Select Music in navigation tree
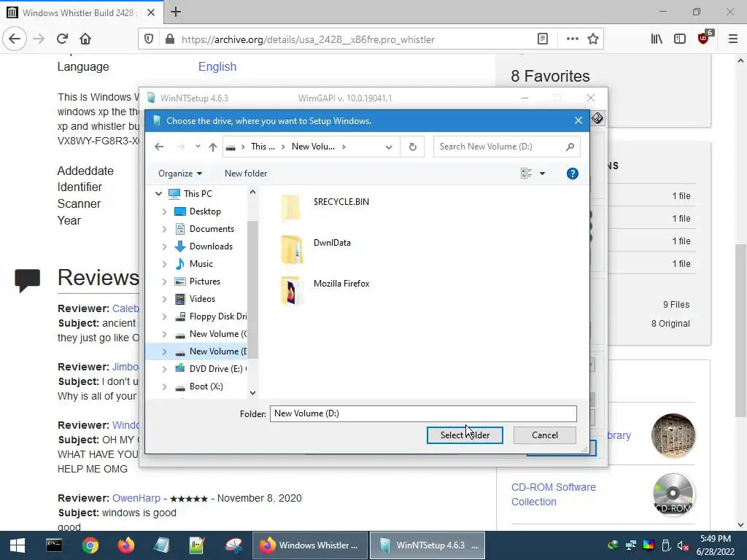The width and height of the screenshot is (747, 560). click(x=201, y=263)
